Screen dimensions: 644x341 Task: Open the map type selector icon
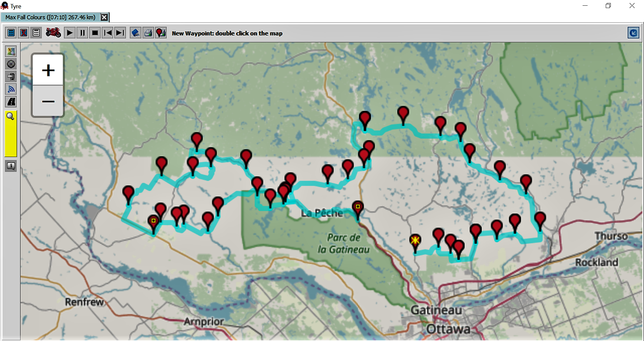(x=11, y=51)
